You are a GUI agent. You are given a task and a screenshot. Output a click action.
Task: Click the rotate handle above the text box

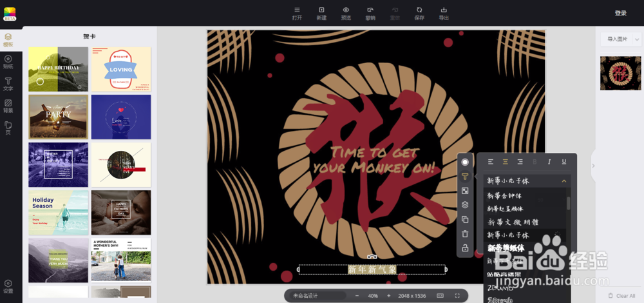(x=372, y=257)
